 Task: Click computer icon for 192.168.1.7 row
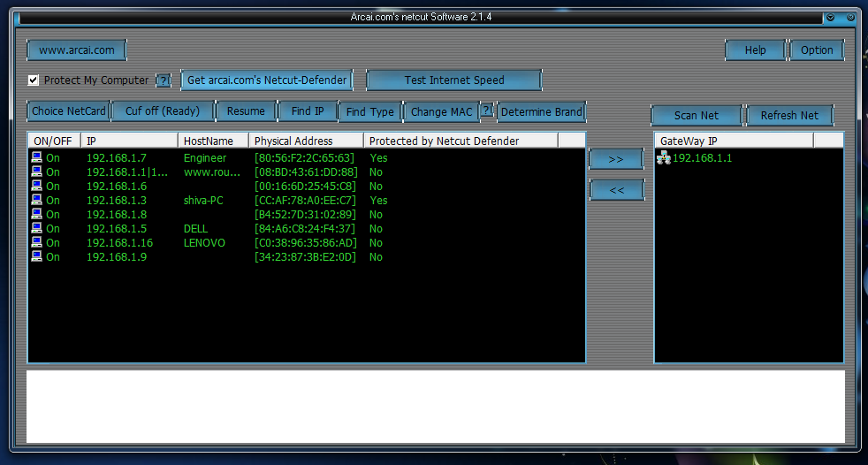click(x=36, y=157)
